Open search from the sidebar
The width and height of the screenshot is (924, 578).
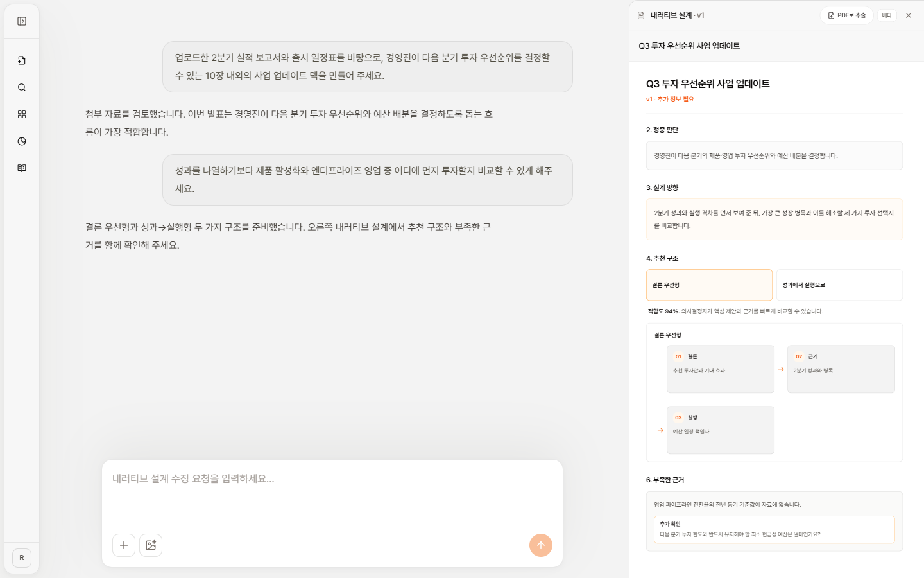point(22,87)
